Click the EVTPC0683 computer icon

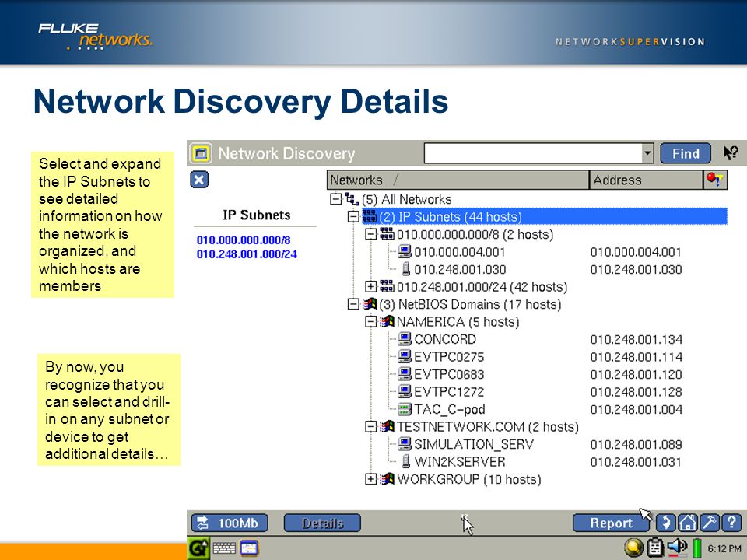click(405, 374)
